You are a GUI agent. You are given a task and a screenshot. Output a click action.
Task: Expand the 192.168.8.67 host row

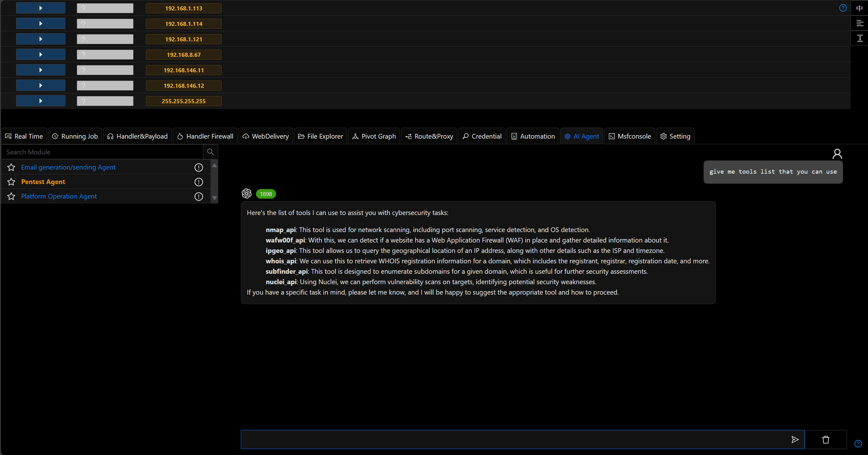pos(40,55)
